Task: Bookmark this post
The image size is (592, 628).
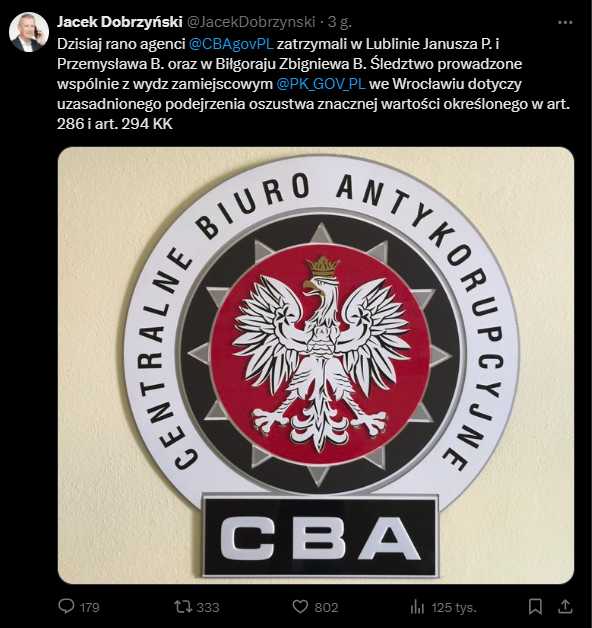Action: (x=535, y=606)
